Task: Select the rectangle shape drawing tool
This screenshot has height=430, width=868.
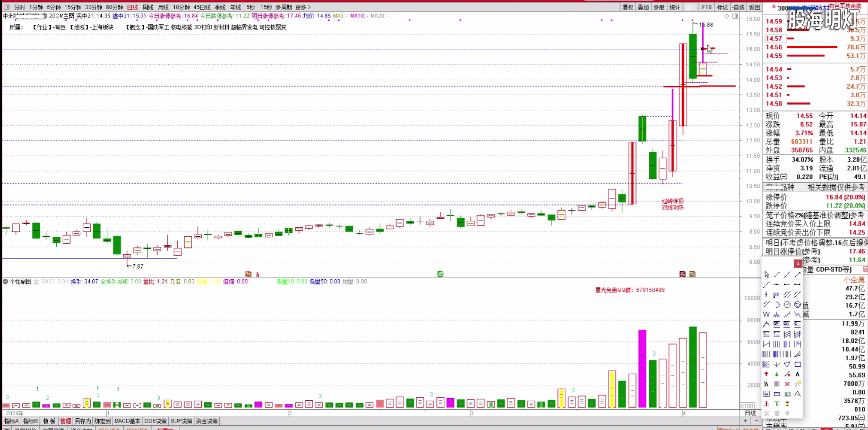Action: tap(797, 364)
